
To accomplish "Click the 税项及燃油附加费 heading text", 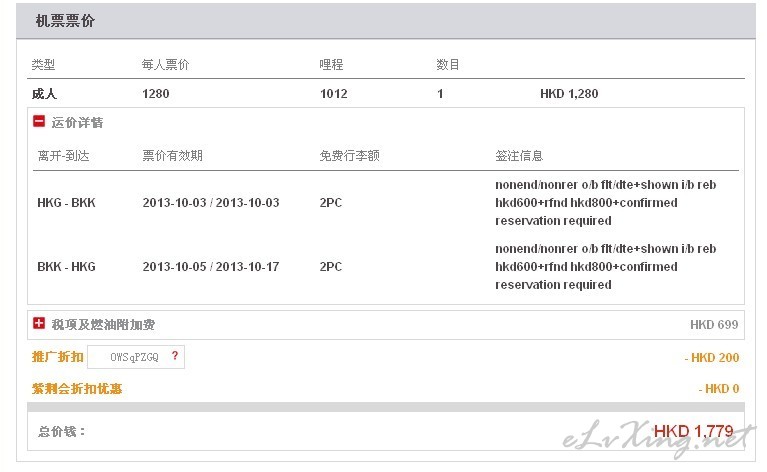I will click(x=103, y=325).
